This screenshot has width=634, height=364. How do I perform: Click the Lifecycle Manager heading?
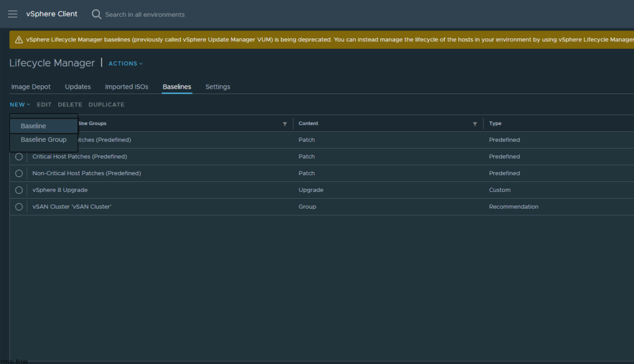[x=52, y=63]
